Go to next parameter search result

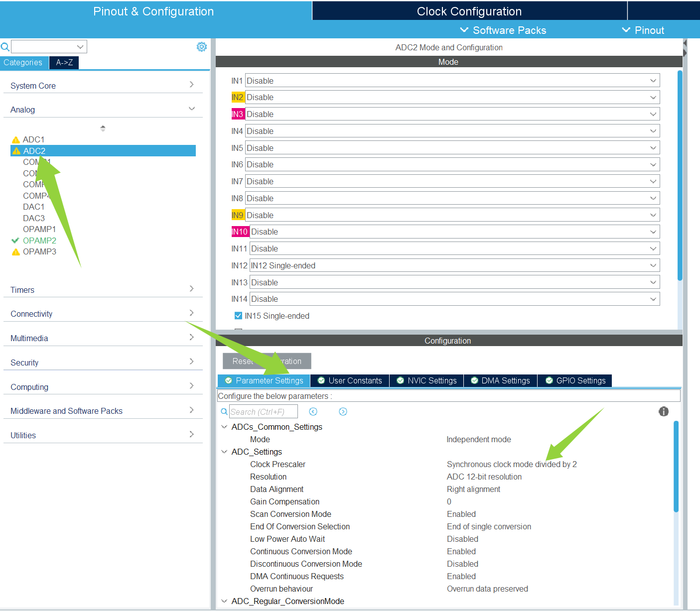click(343, 412)
